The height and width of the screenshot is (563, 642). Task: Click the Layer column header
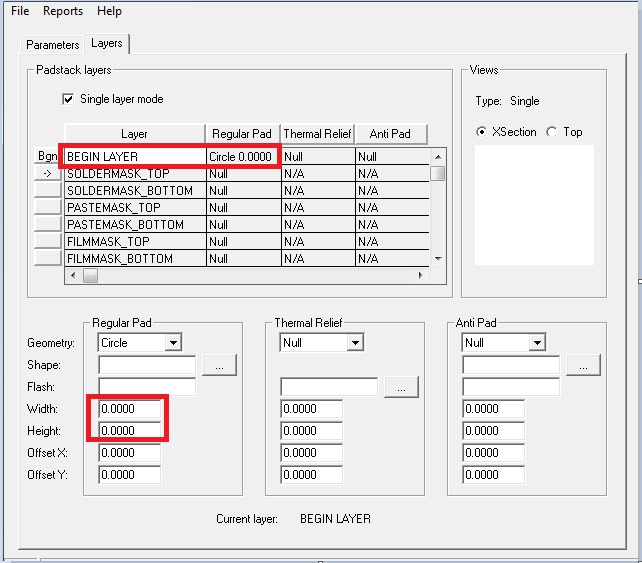tap(135, 134)
